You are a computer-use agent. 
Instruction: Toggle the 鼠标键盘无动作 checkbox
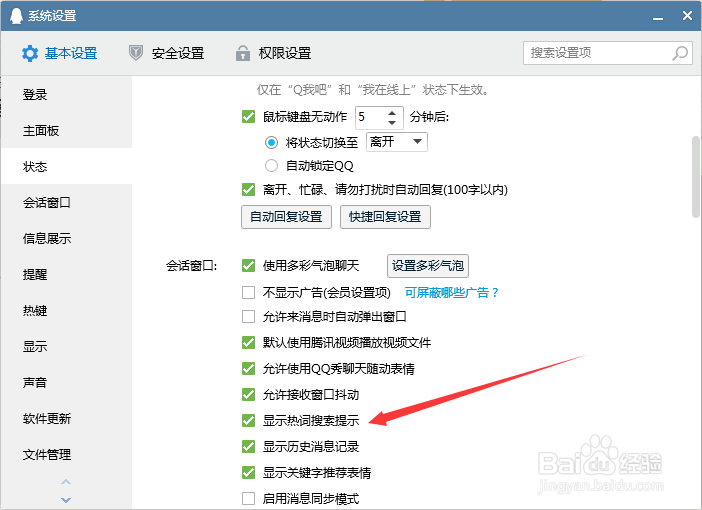pos(248,117)
